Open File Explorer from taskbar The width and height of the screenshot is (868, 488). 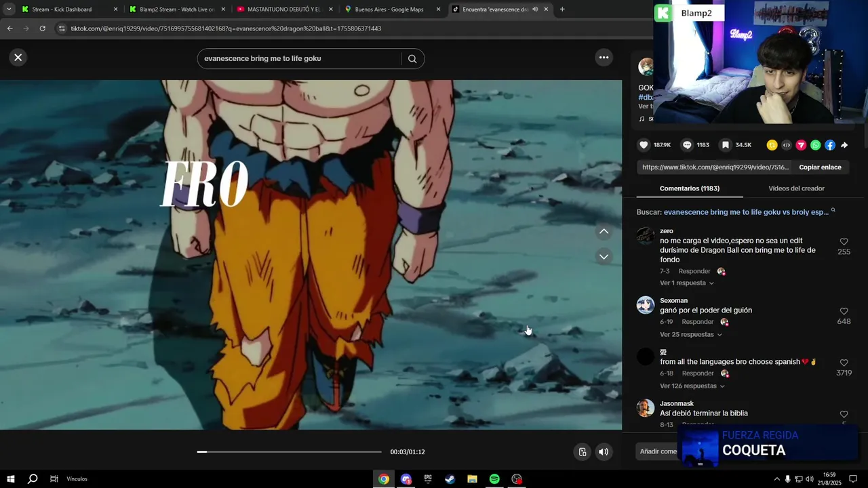tap(472, 479)
